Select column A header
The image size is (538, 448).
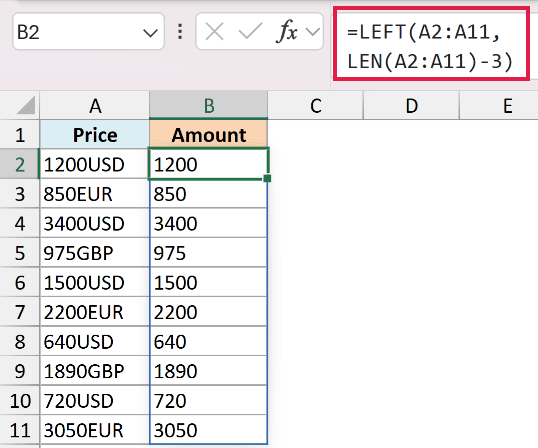(x=95, y=106)
